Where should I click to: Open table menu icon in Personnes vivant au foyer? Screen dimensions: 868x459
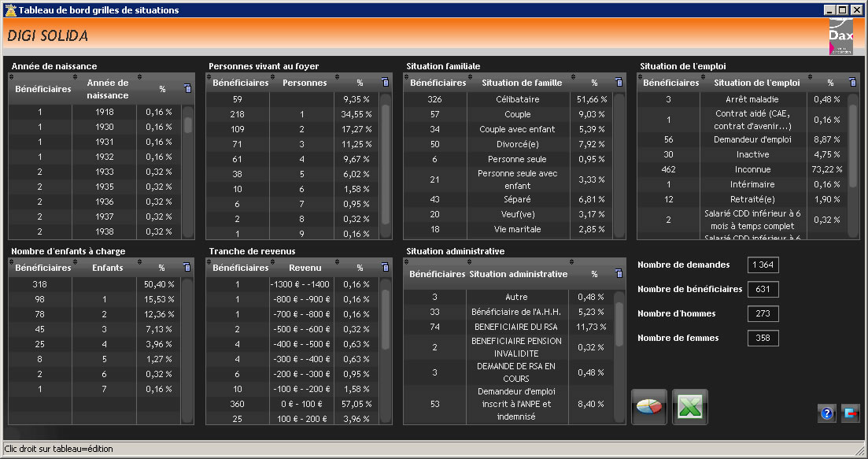385,82
